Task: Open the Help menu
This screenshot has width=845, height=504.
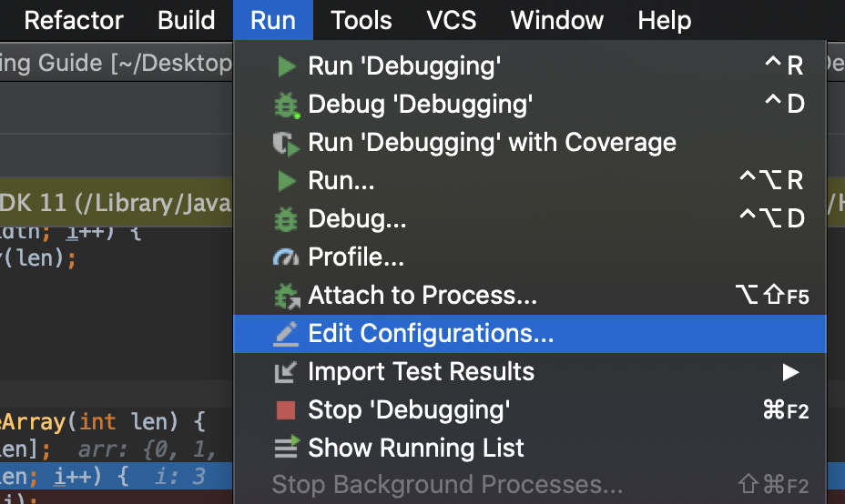Action: tap(665, 20)
